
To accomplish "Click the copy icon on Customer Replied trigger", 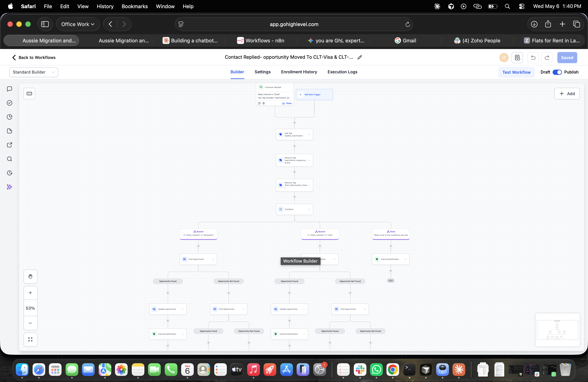I will coord(259,103).
